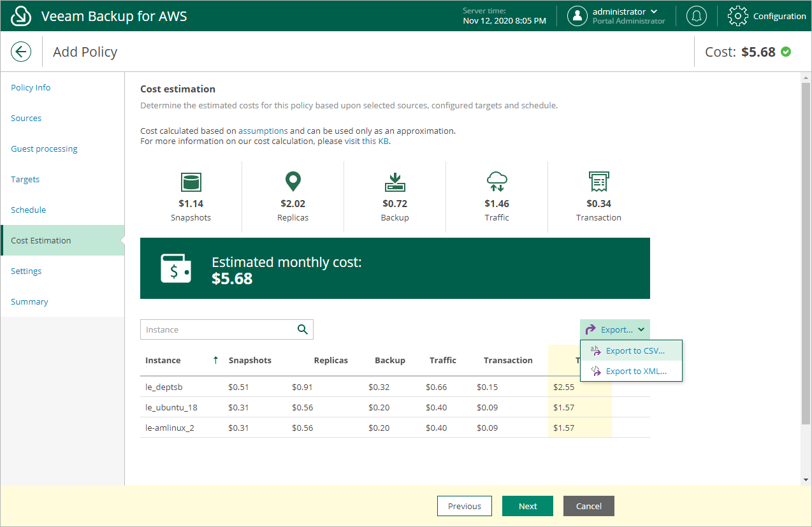The image size is (812, 527).
Task: Click the $0.91 replicas cell
Action: 303,387
